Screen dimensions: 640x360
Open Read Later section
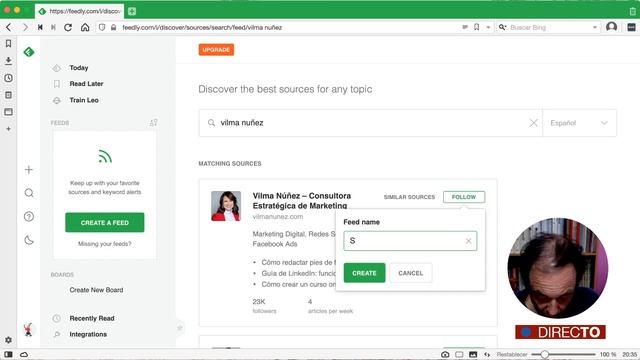(x=86, y=84)
